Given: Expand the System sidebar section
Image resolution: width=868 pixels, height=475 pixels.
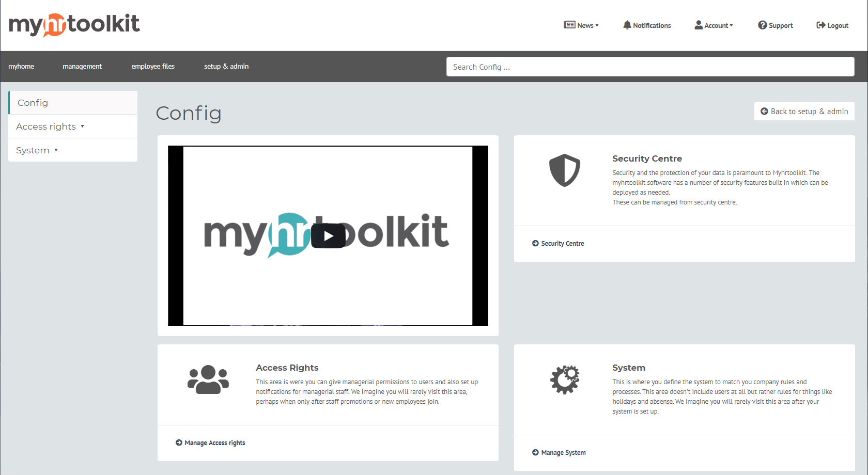Looking at the screenshot, I should click(x=37, y=150).
